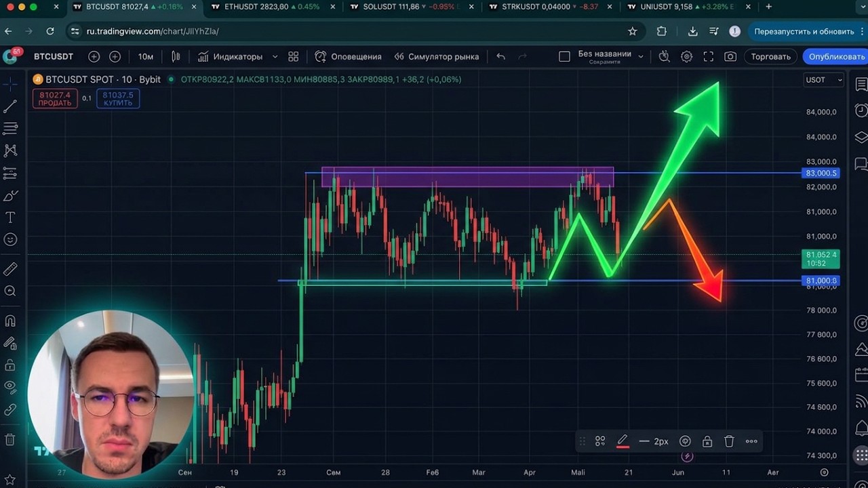Screen dimensions: 868x488
Task: Open the calendar panel in right sidebar
Action: tap(861, 375)
